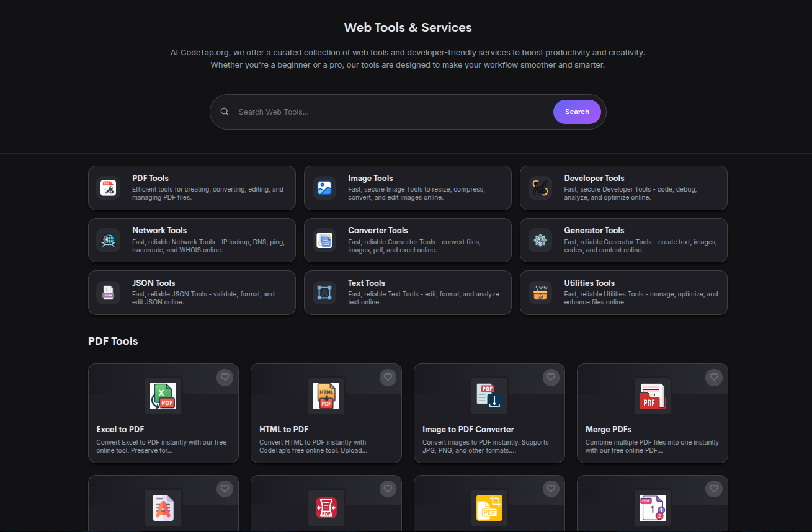Open the Network Tools category title
This screenshot has height=532, width=812.
pos(159,230)
